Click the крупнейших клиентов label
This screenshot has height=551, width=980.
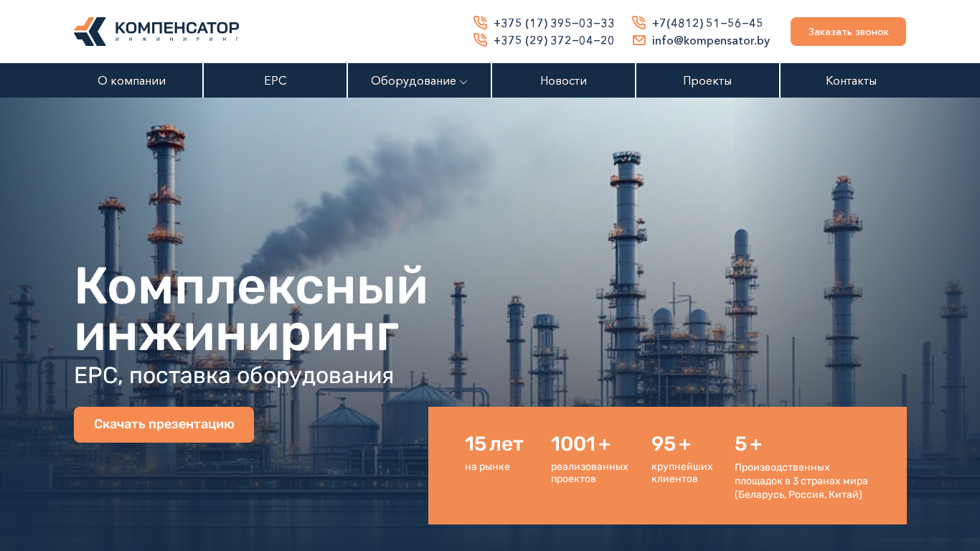[682, 473]
